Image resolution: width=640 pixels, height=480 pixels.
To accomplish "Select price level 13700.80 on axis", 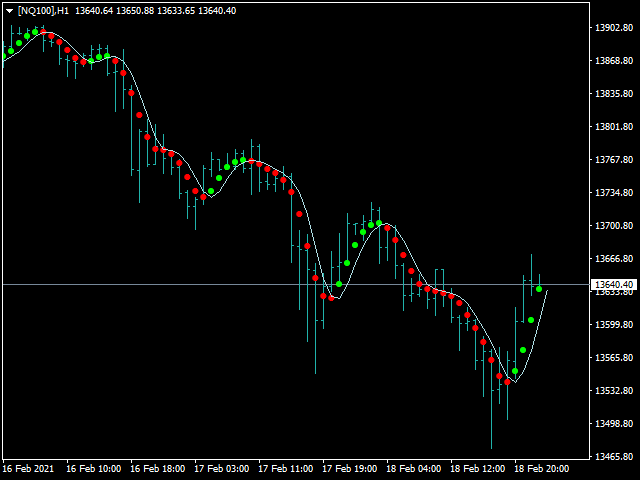I will pyautogui.click(x=614, y=226).
